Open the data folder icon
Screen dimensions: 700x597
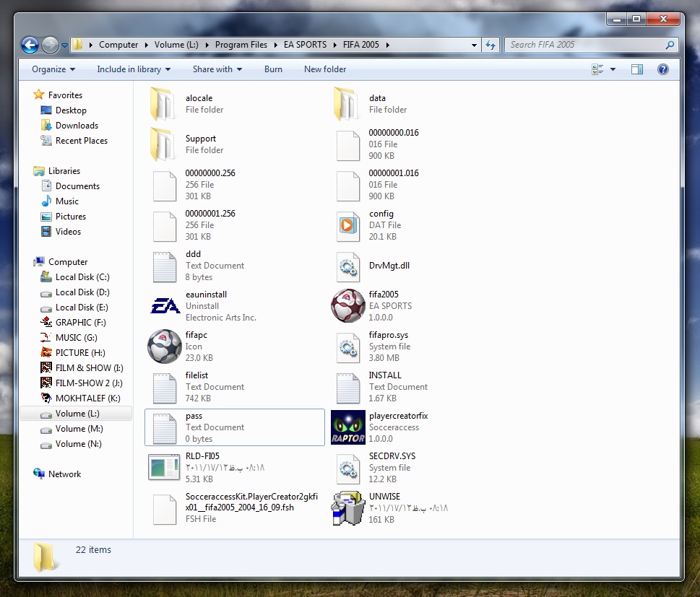[347, 104]
